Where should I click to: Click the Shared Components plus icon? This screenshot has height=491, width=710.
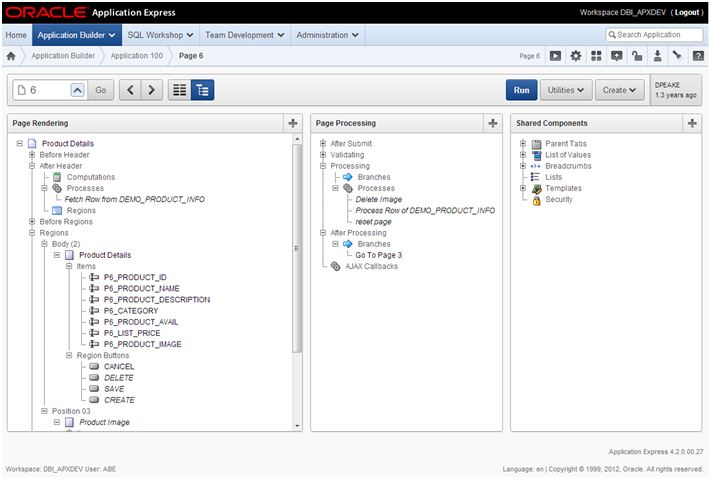pyautogui.click(x=692, y=123)
